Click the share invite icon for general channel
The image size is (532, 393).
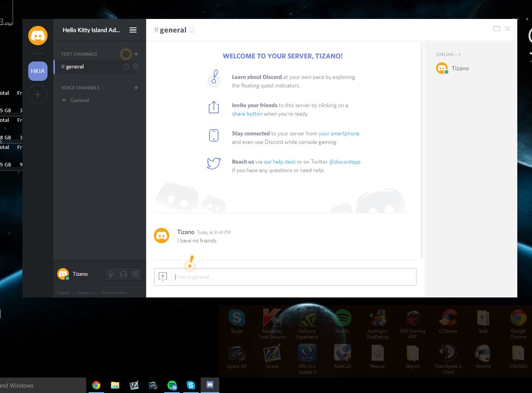[126, 67]
